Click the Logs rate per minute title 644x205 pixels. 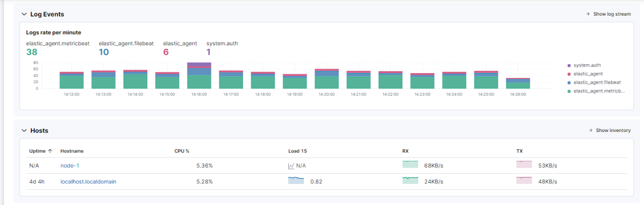click(53, 32)
